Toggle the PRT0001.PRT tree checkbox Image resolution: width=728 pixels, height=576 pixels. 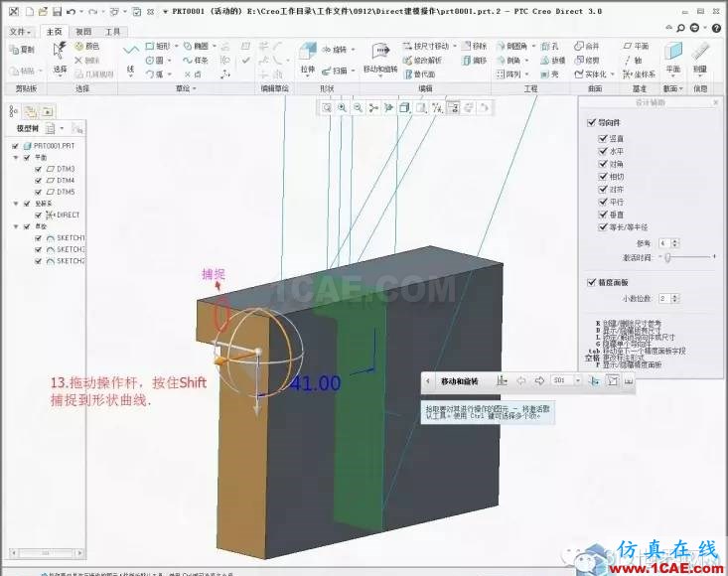click(x=15, y=146)
